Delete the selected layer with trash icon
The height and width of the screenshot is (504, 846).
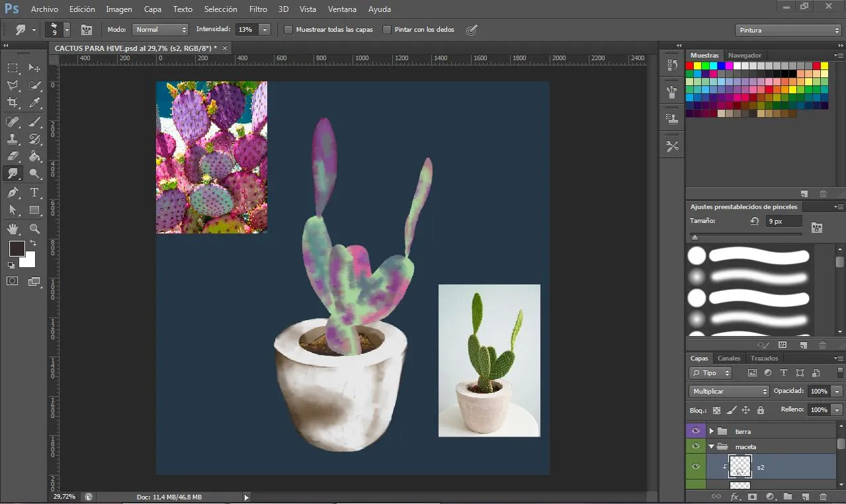(x=823, y=497)
